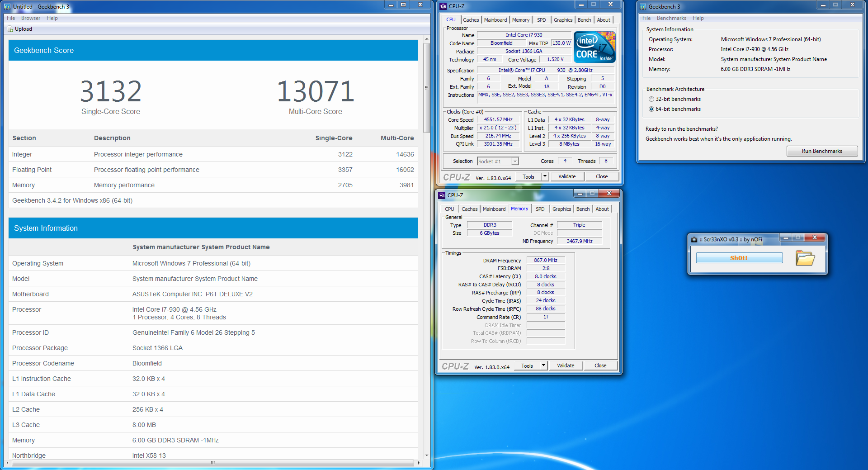Click the Intel Core i7 logo in CPU-Z

tap(594, 47)
